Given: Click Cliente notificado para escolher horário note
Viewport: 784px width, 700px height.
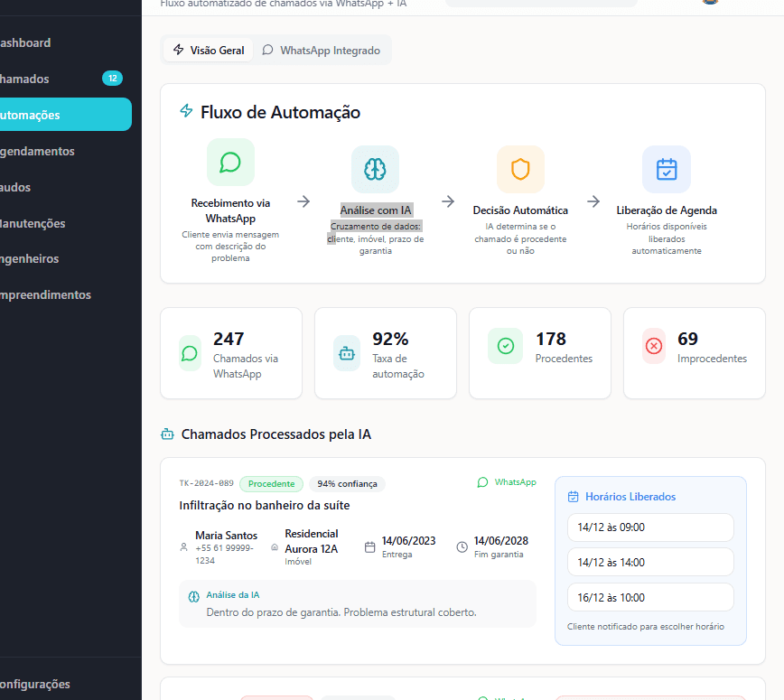Looking at the screenshot, I should coord(646,627).
